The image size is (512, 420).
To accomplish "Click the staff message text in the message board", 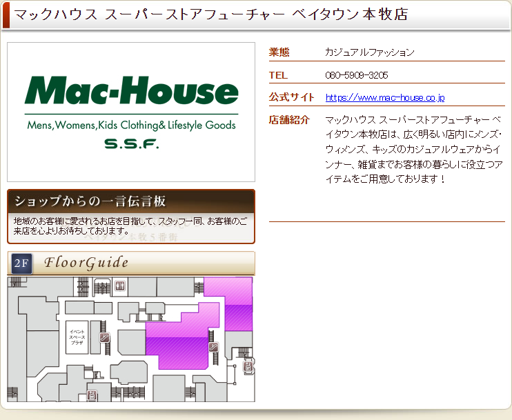I will pyautogui.click(x=130, y=226).
